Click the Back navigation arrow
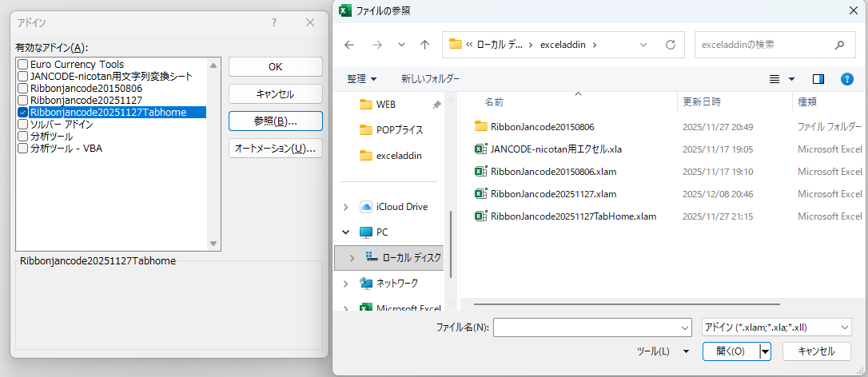 pyautogui.click(x=349, y=45)
